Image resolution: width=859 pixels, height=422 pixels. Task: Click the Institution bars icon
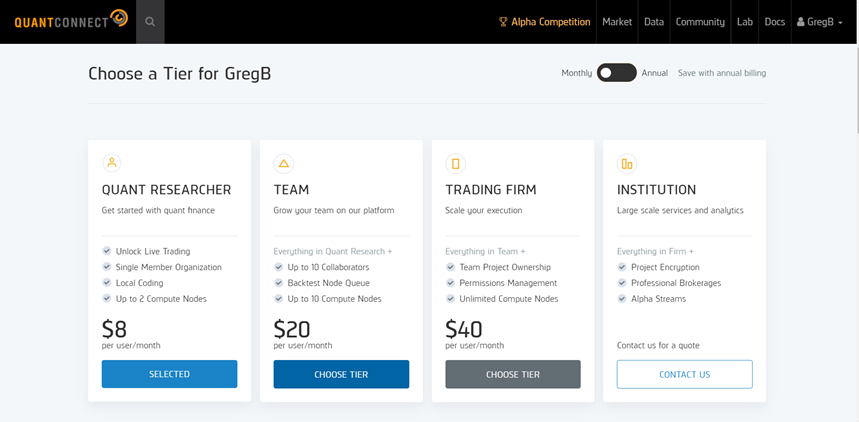tap(627, 163)
